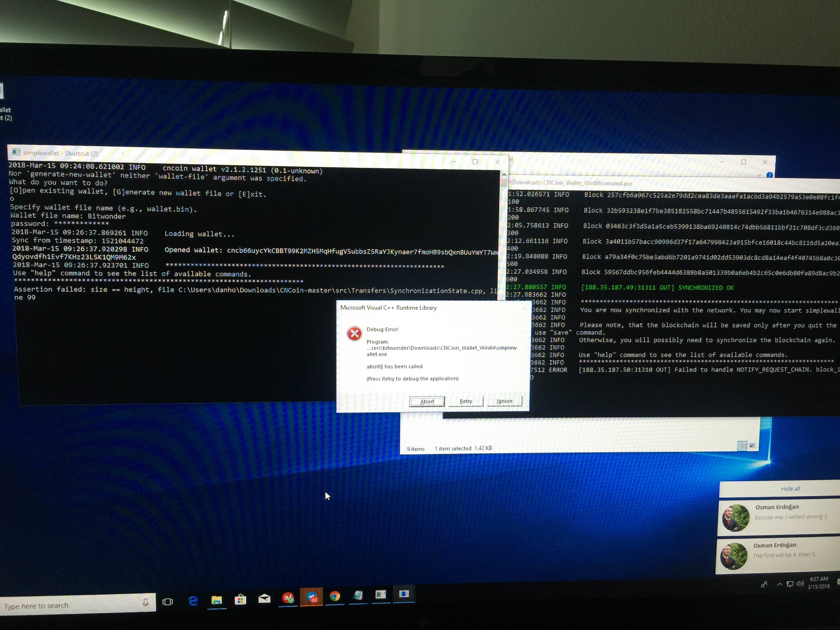Screen dimensions: 840x630
Task: Expand the ribbon chevron in File Explorer
Action: (x=759, y=175)
